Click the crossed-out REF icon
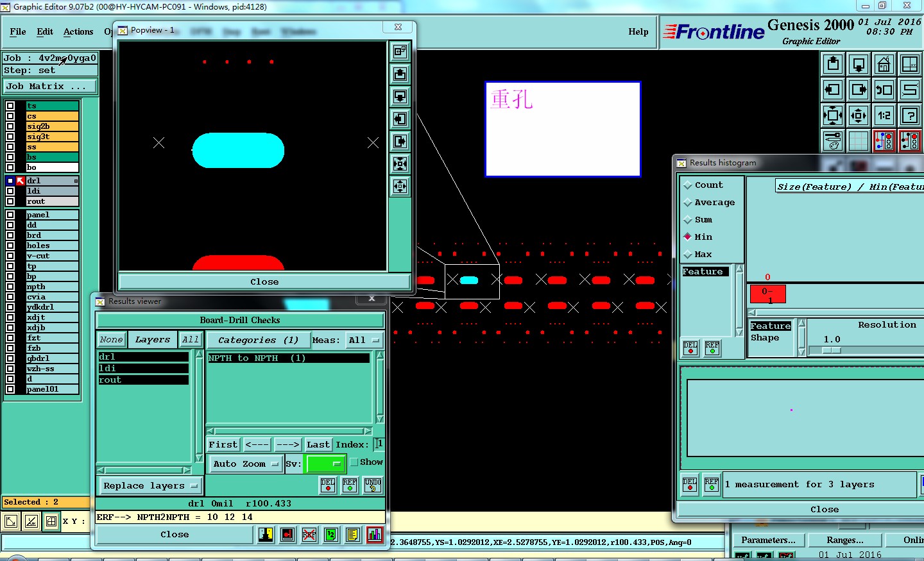 coord(309,534)
